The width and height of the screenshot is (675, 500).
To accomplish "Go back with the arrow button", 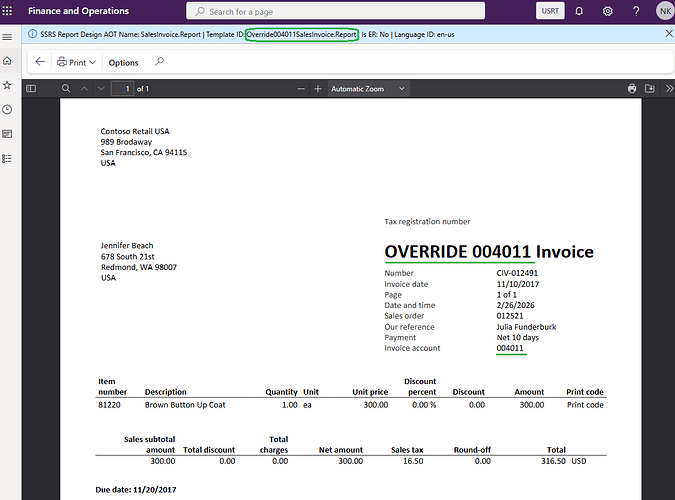I will 40,62.
